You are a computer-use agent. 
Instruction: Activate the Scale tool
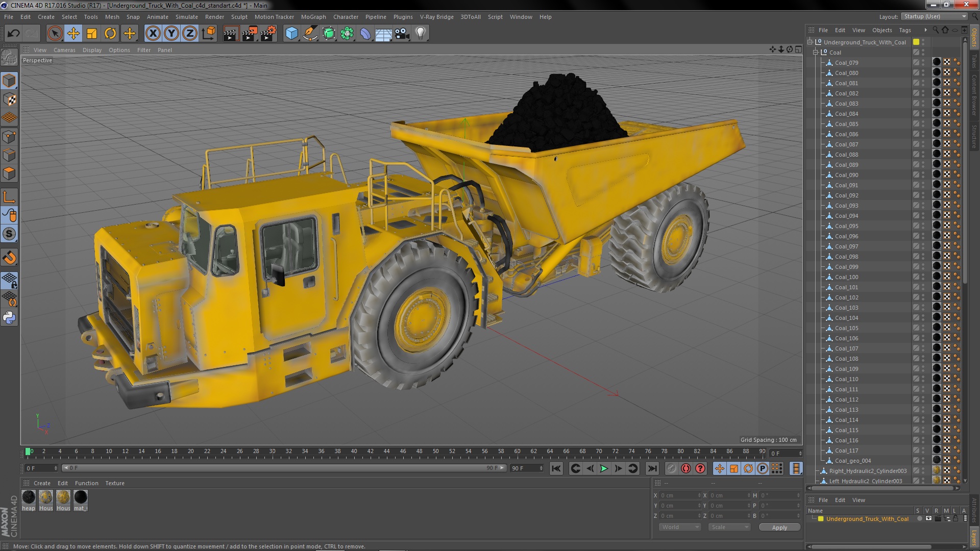92,34
